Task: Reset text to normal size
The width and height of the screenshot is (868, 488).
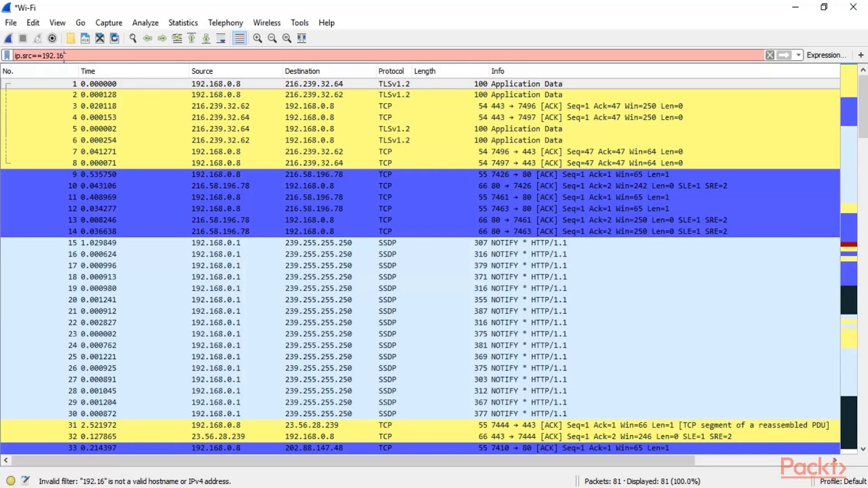Action: [x=287, y=39]
